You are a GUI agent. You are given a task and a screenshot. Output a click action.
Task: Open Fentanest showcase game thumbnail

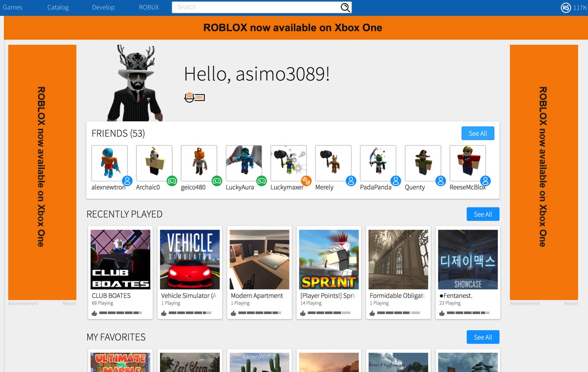pyautogui.click(x=468, y=260)
